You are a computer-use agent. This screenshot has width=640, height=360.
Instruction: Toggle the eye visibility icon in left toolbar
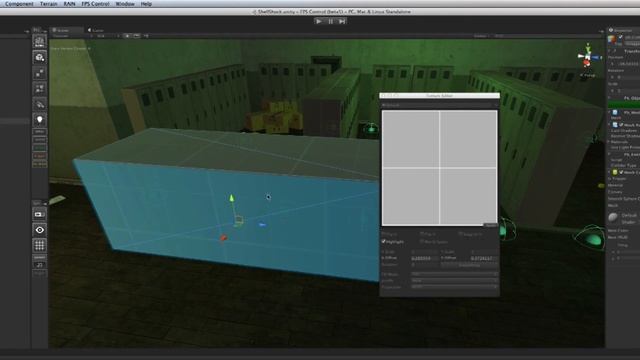pos(40,230)
